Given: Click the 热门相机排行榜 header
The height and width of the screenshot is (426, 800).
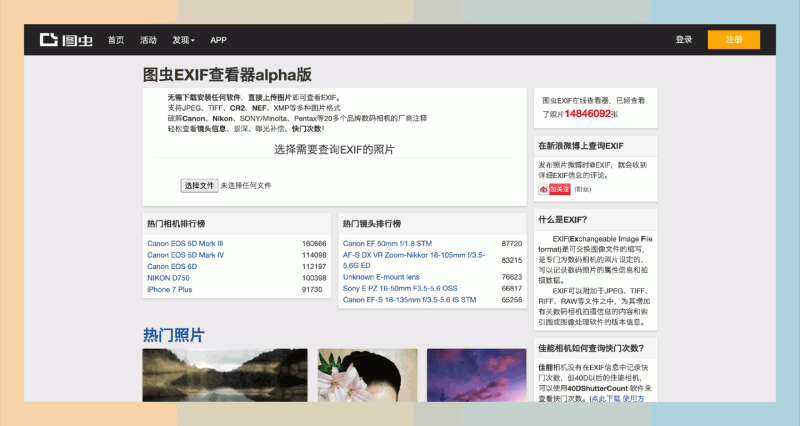Looking at the screenshot, I should click(x=176, y=223).
